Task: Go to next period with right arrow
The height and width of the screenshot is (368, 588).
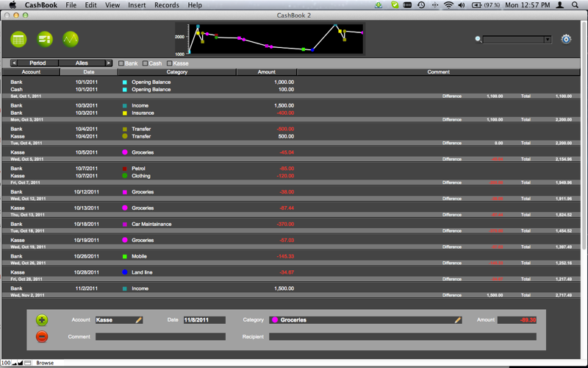Action: 108,63
